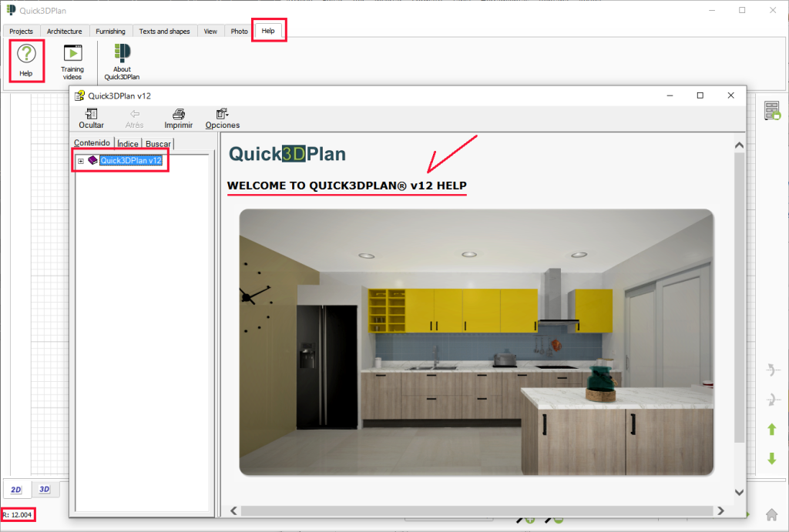789x532 pixels.
Task: Open About Quick3DPlan
Action: [x=122, y=62]
